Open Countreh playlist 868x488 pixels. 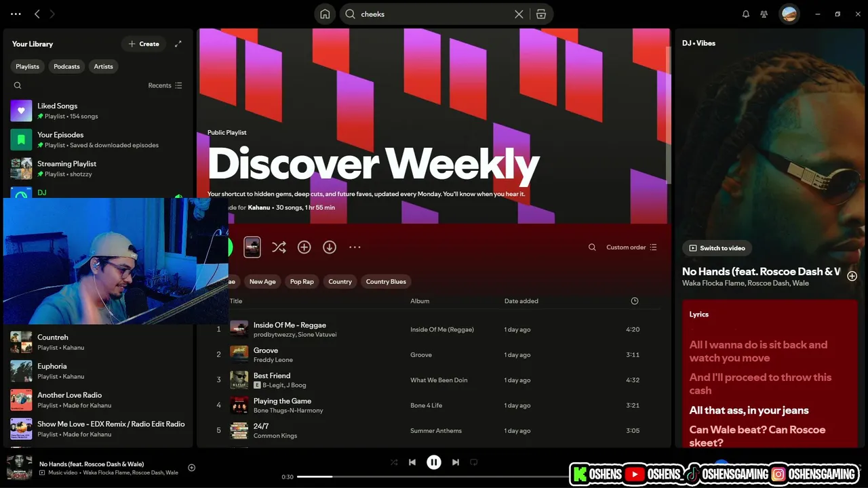pos(98,342)
